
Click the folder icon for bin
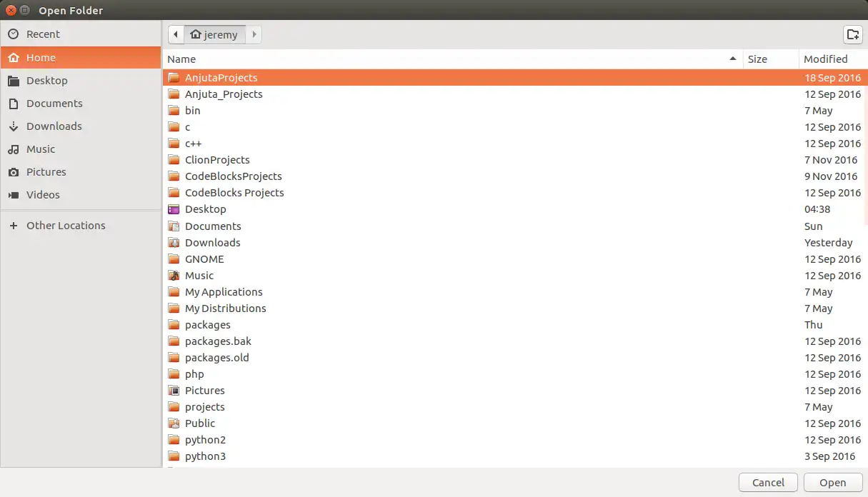(x=174, y=111)
